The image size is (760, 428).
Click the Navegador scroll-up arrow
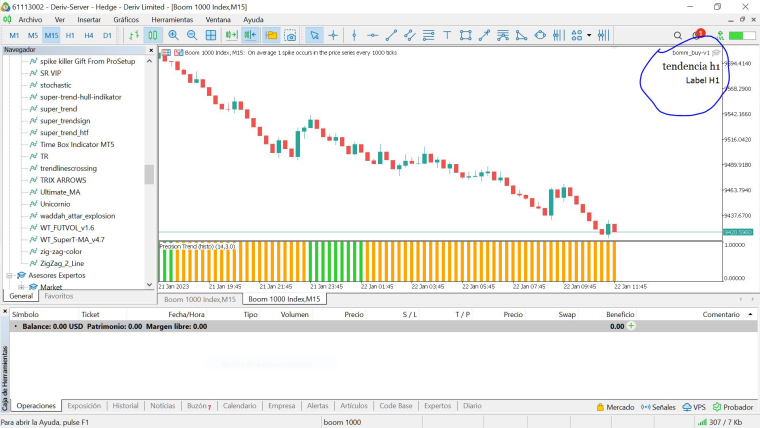click(149, 61)
